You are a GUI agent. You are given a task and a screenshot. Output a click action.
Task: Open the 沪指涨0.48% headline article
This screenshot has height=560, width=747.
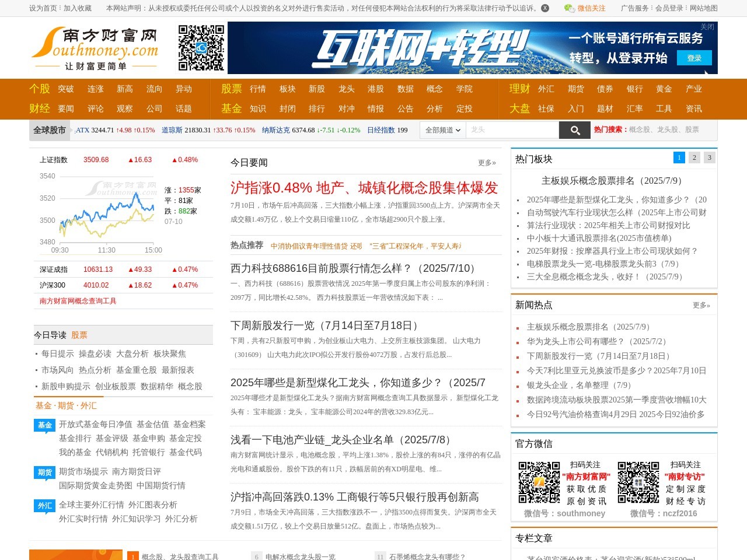pos(364,188)
